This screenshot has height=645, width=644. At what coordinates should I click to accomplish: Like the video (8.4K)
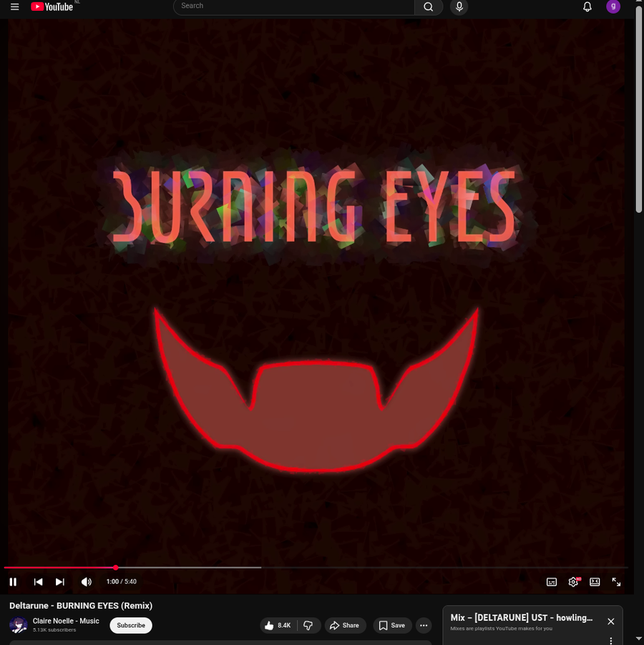pyautogui.click(x=278, y=625)
